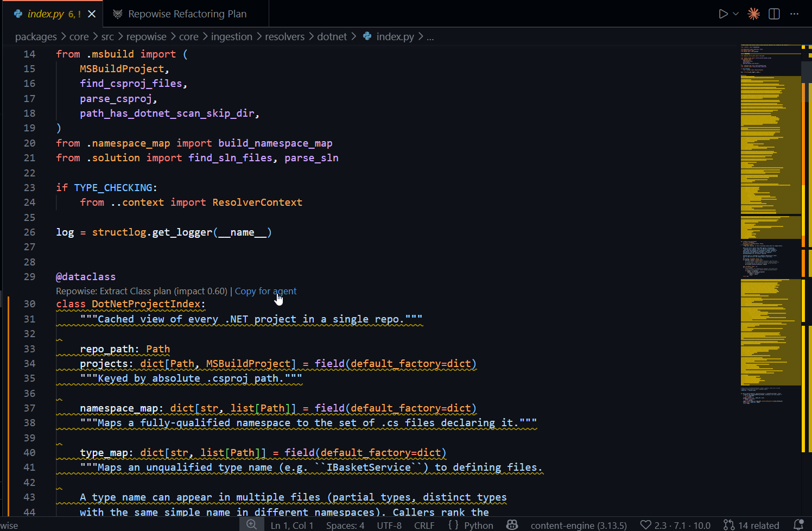Click 'path_has_dotnet_scan_skip_dir' import name

pyautogui.click(x=167, y=113)
